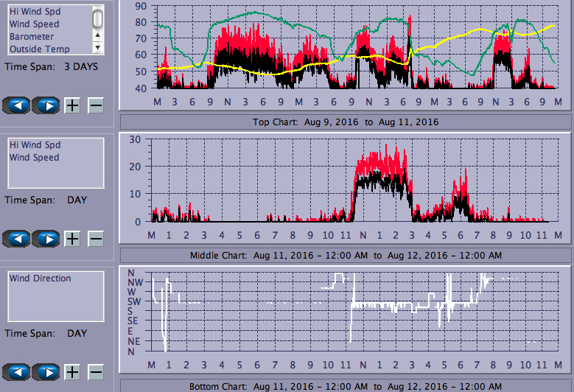The width and height of the screenshot is (574, 392).
Task: Click the minus button for middle chart
Action: [x=96, y=239]
